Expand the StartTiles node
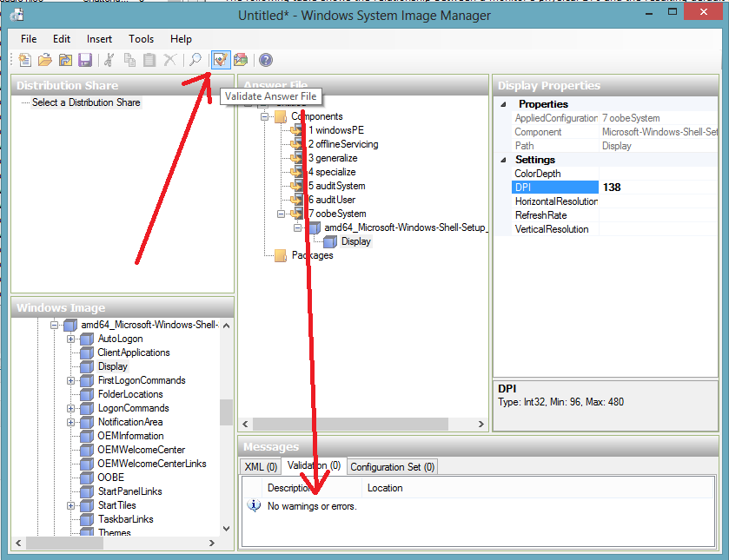This screenshot has width=729, height=560. [x=70, y=505]
